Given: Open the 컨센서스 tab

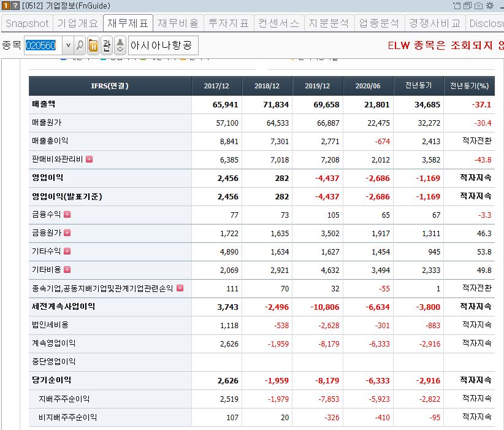Looking at the screenshot, I should pos(279,23).
